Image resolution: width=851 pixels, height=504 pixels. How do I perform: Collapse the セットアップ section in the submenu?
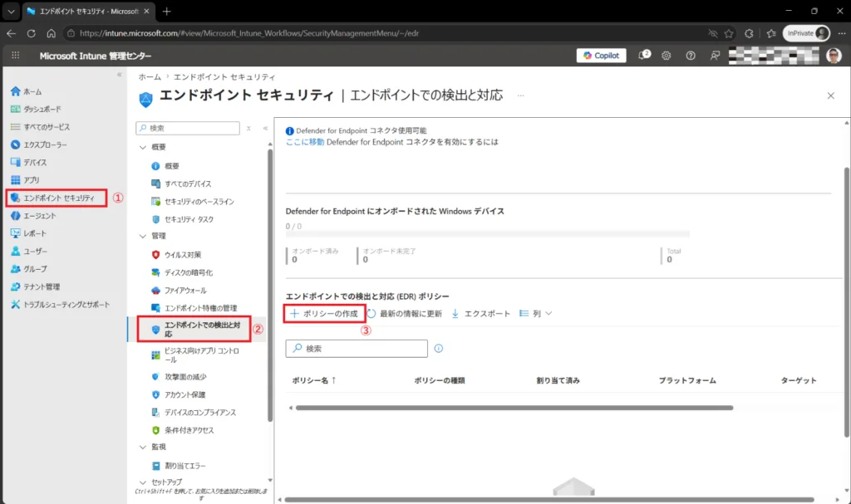pos(143,482)
